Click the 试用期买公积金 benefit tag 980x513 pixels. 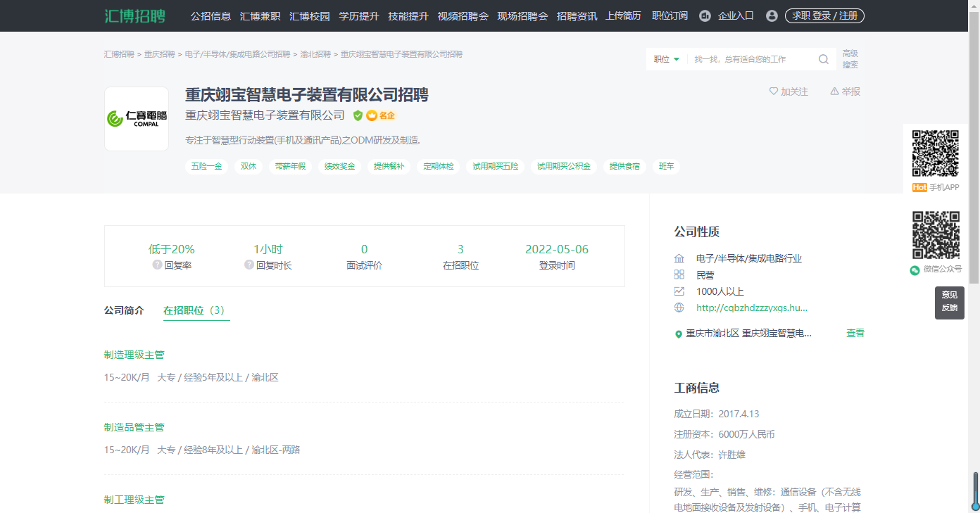coord(564,167)
